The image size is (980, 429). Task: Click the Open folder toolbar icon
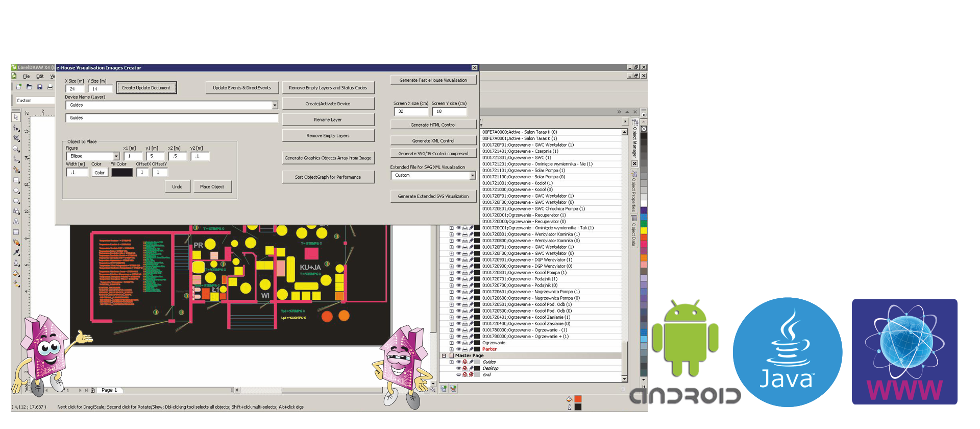pyautogui.click(x=29, y=87)
